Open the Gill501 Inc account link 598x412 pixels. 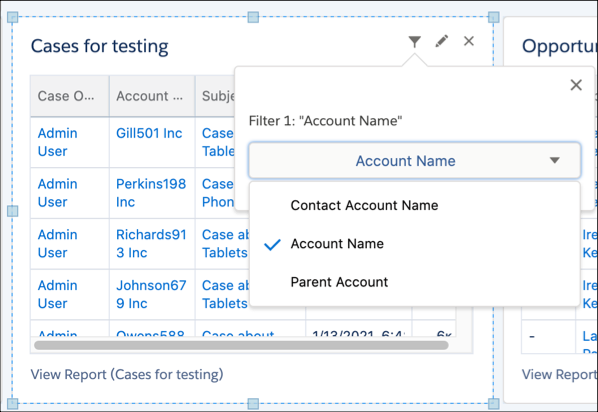click(149, 133)
